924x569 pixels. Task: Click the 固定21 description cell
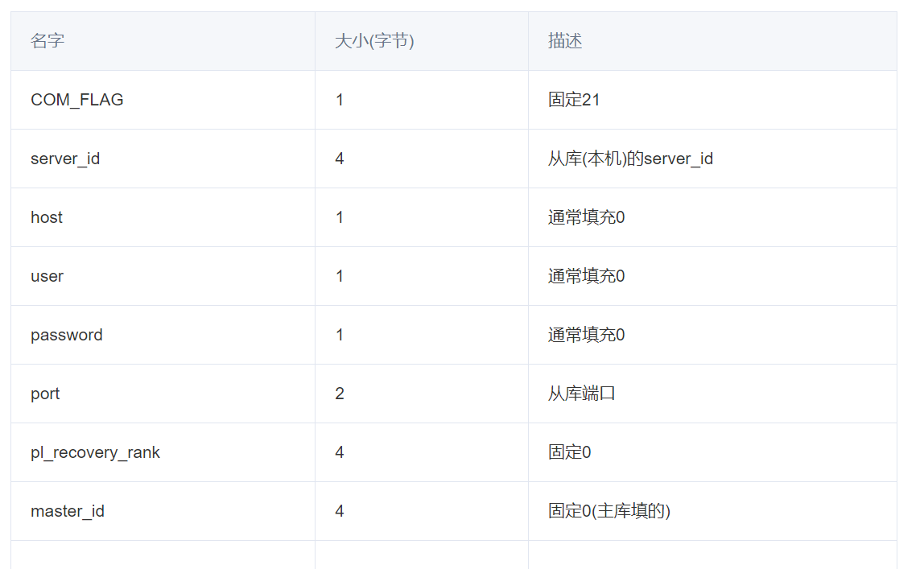point(574,100)
